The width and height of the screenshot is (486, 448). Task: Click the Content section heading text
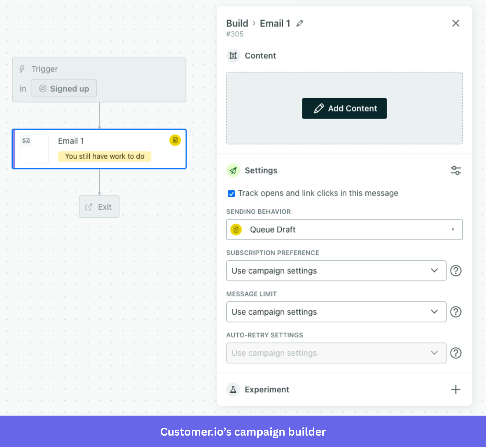point(260,56)
